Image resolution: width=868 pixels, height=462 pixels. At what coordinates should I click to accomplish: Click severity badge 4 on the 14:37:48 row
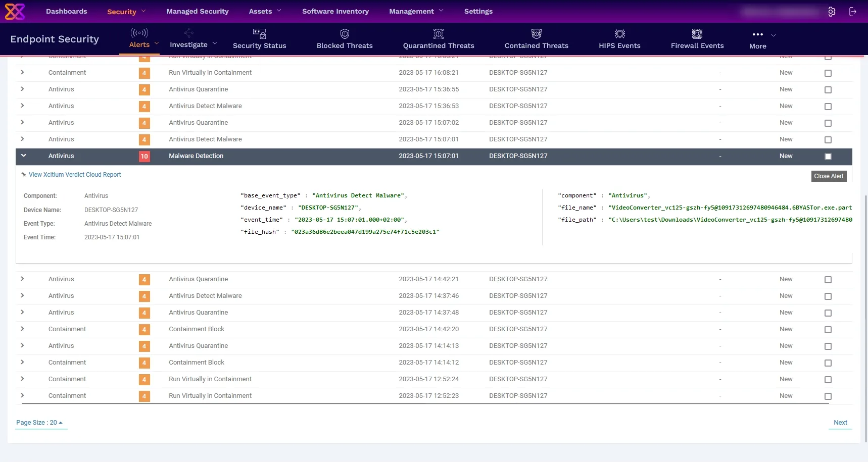coord(144,313)
